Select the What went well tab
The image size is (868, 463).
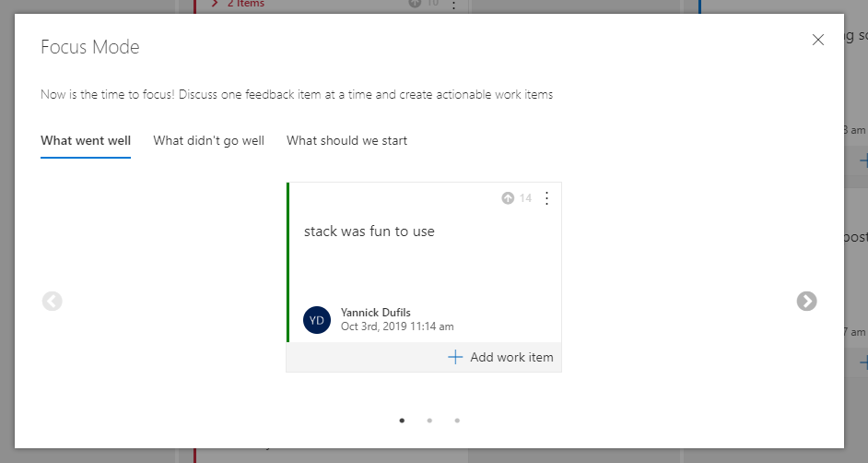[x=86, y=141]
